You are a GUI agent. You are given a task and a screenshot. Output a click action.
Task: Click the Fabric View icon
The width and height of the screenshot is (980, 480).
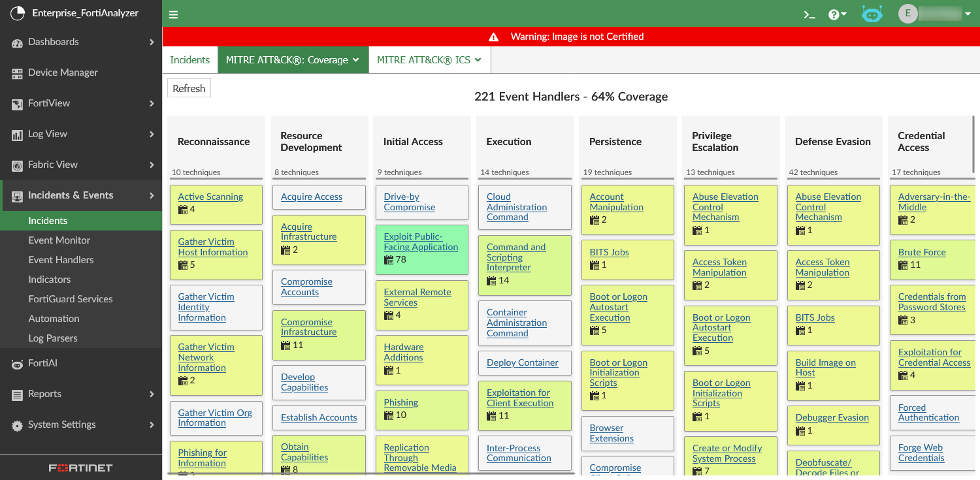coord(18,165)
